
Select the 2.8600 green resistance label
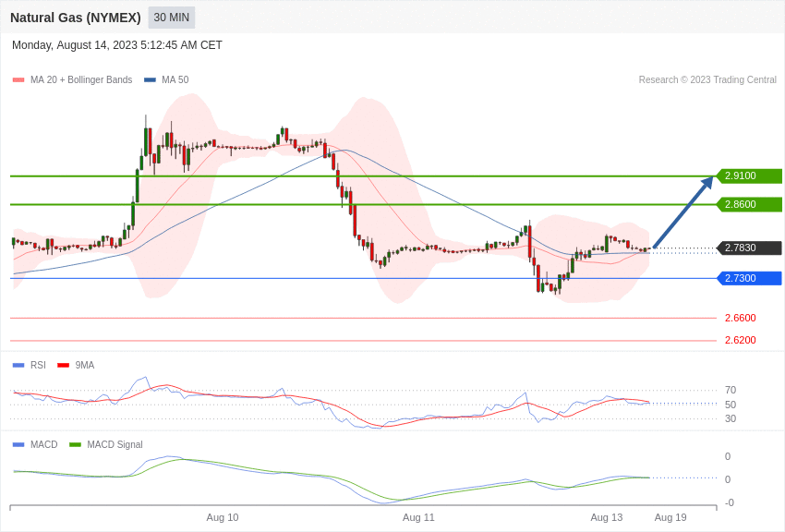(749, 204)
